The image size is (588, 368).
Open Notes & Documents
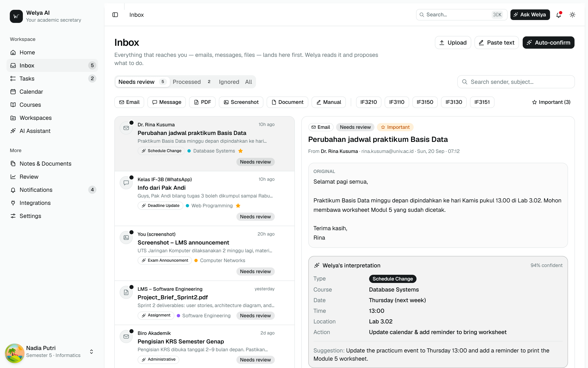point(52,164)
